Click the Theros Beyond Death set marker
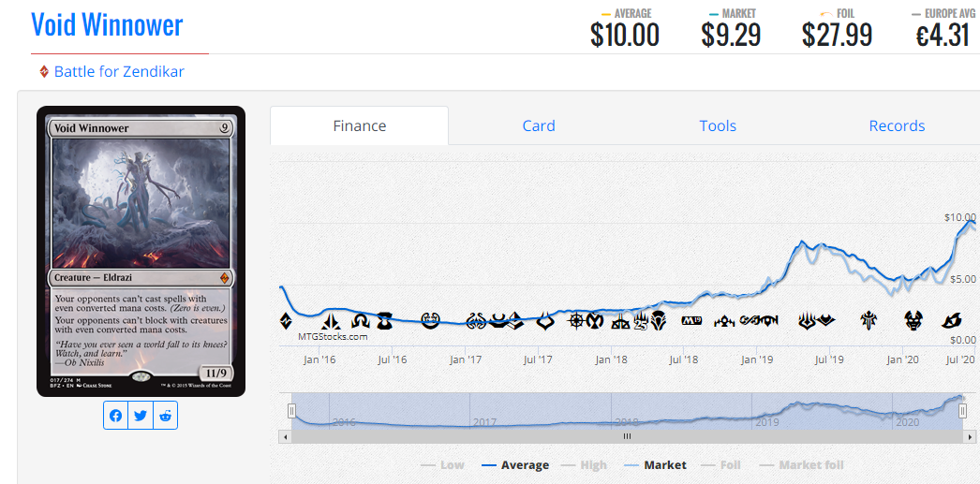 (913, 321)
